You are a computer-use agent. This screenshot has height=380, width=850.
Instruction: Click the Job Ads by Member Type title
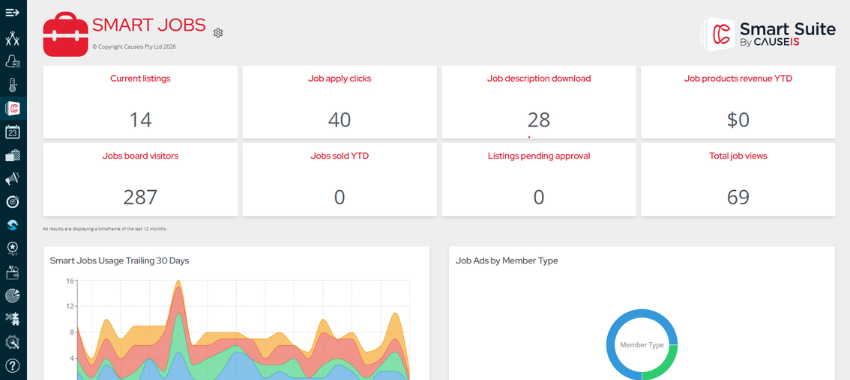click(507, 261)
